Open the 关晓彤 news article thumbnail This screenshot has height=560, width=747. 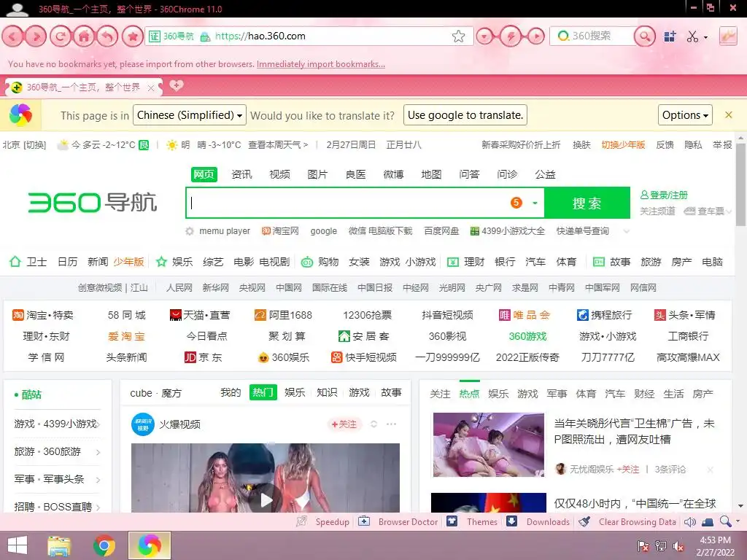(x=488, y=445)
